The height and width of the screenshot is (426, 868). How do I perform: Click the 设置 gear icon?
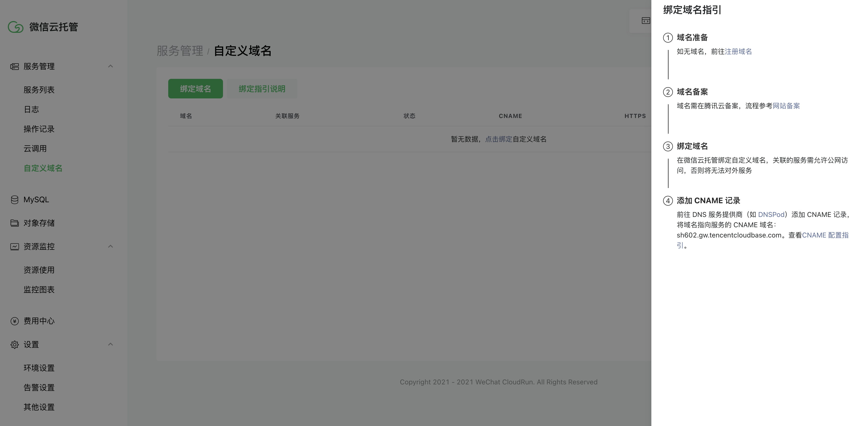pyautogui.click(x=14, y=345)
